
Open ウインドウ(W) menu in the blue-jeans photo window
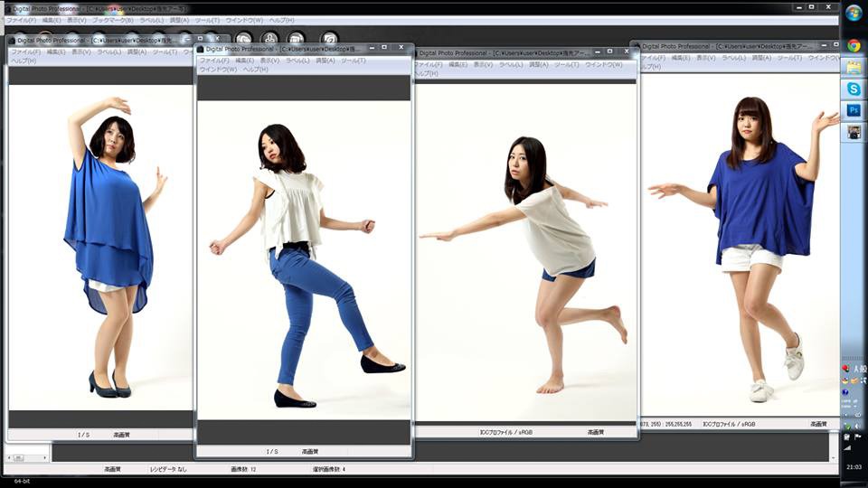pos(218,70)
